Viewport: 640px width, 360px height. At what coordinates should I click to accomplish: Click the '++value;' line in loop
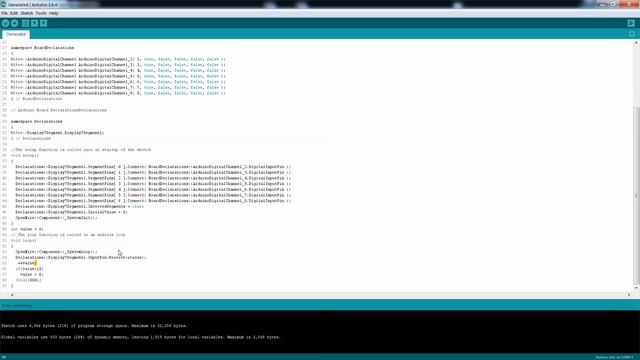click(27, 263)
